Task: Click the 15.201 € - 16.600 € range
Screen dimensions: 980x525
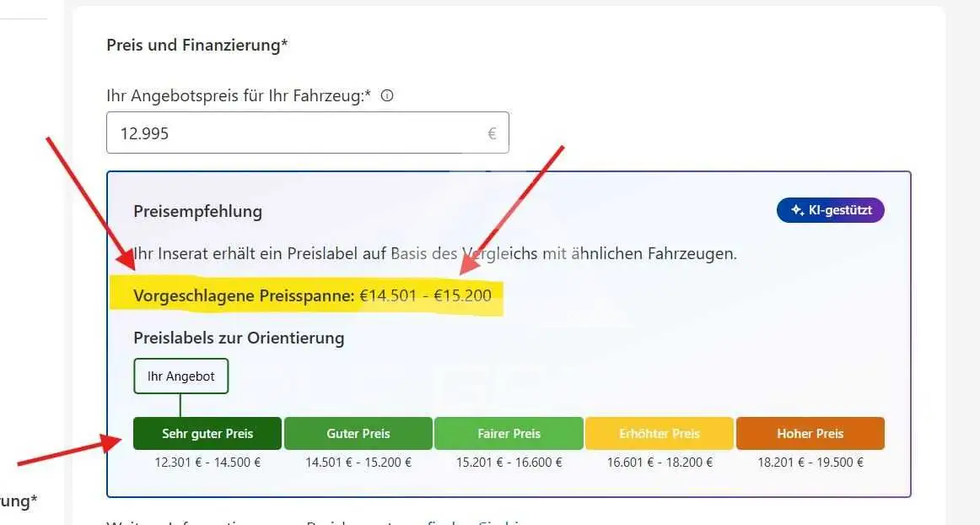Action: 509,463
